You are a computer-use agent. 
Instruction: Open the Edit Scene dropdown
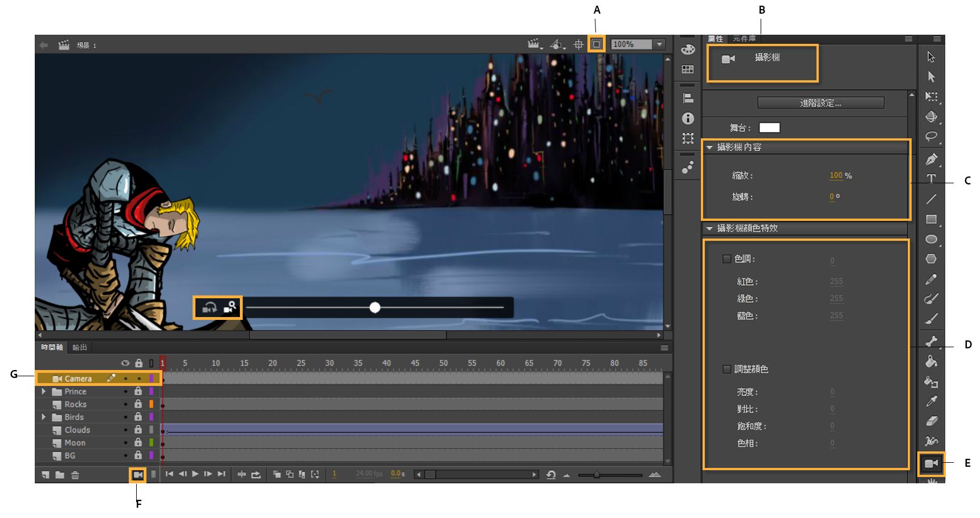click(534, 44)
